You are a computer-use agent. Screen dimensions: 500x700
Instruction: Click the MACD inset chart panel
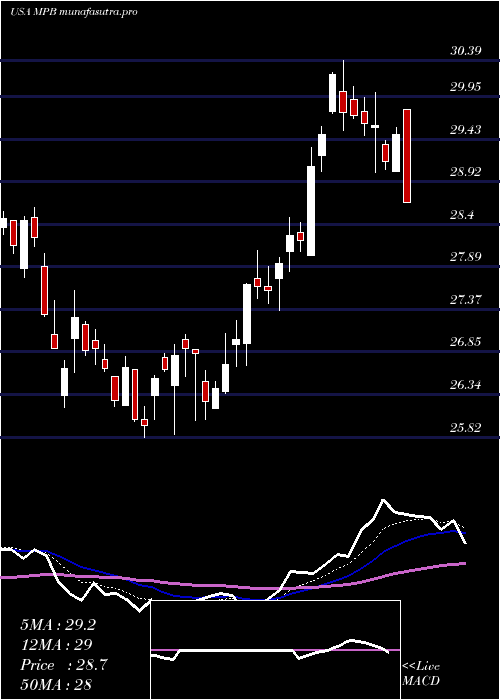tap(275, 650)
